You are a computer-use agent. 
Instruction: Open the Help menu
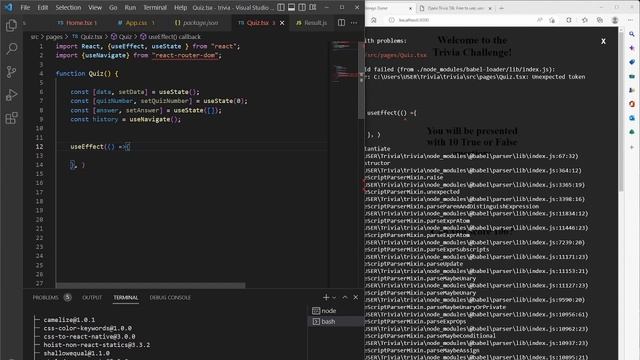180,7
